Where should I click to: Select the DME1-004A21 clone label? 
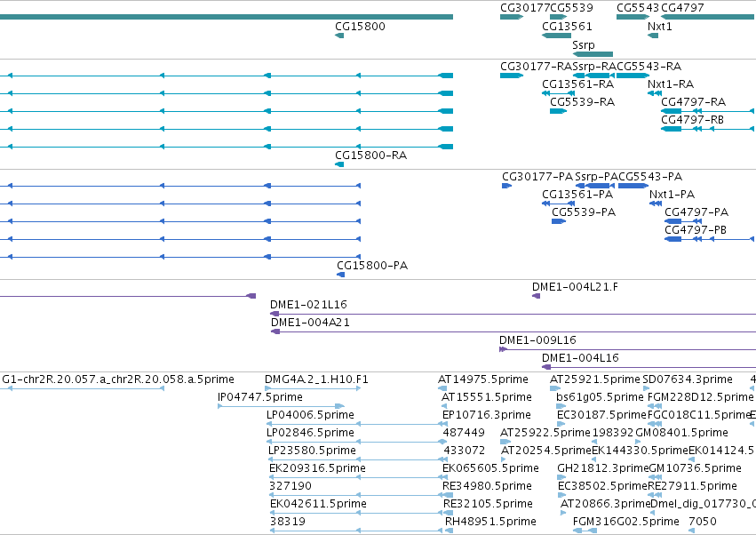311,323
